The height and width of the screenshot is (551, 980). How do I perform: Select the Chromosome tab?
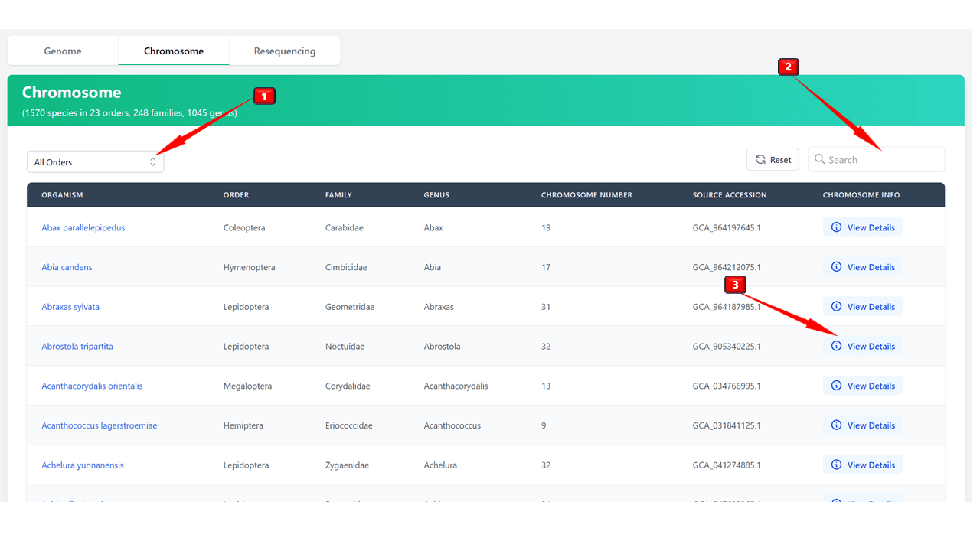pos(174,51)
